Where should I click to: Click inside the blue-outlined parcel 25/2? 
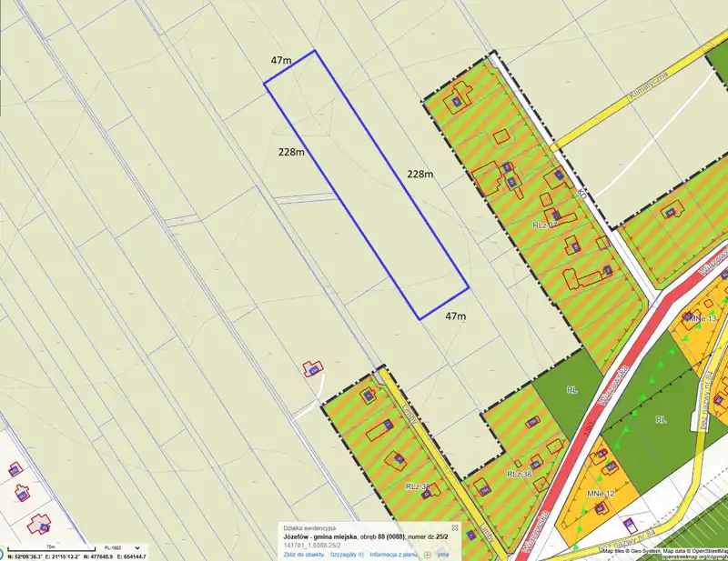tap(367, 185)
